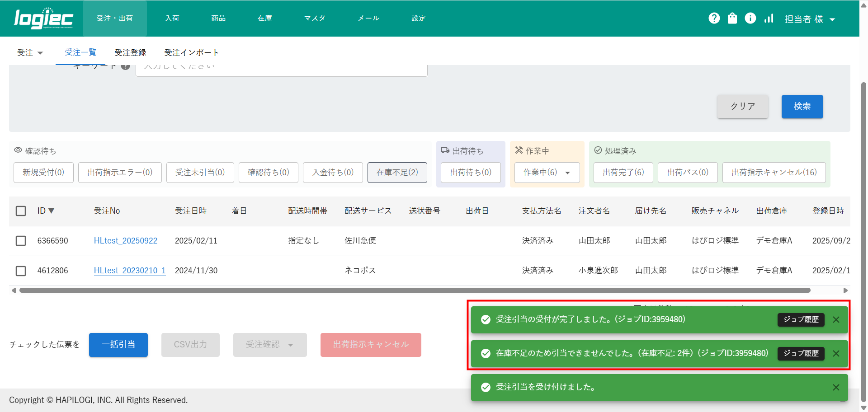Open order link HLtest_20250922
Image resolution: width=868 pixels, height=412 pixels.
click(x=125, y=241)
